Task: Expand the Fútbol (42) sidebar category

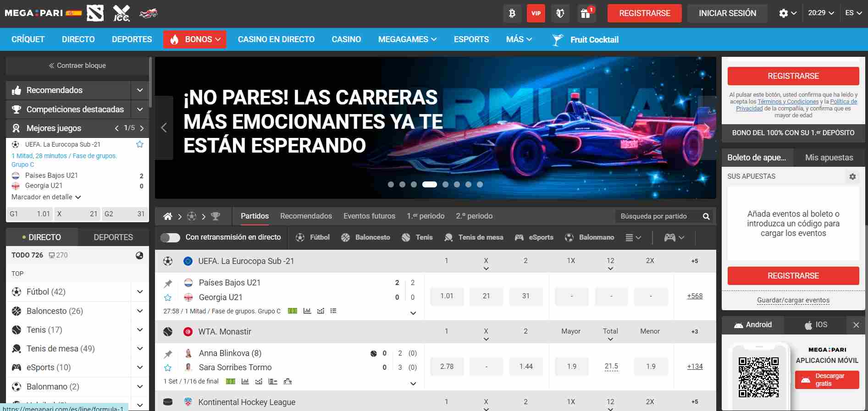Action: tap(140, 292)
